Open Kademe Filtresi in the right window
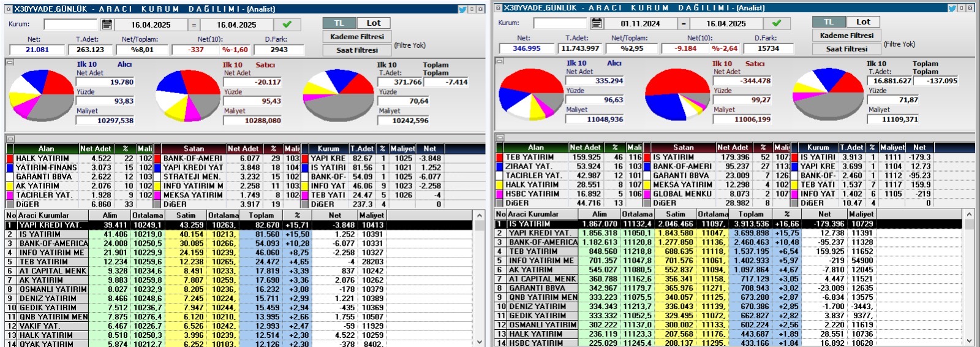 (847, 36)
